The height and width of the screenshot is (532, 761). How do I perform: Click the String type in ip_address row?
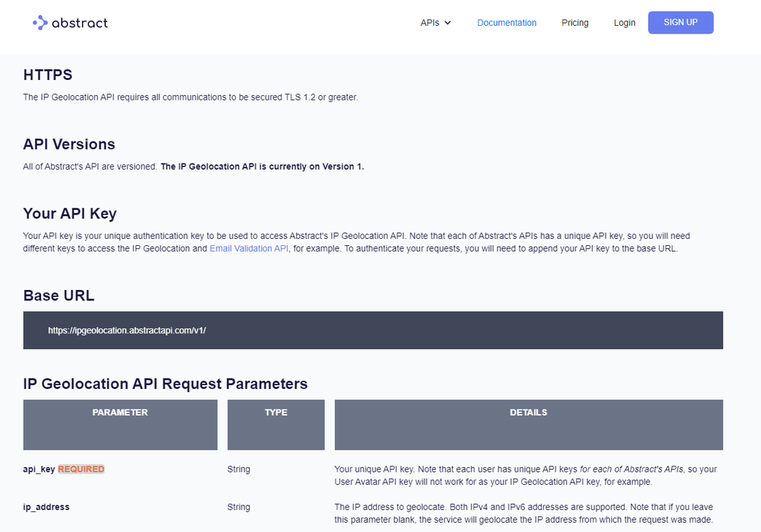tap(239, 507)
